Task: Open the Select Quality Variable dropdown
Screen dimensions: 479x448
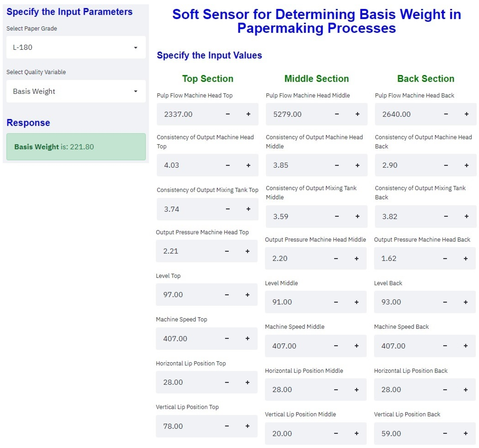Action: coord(76,91)
